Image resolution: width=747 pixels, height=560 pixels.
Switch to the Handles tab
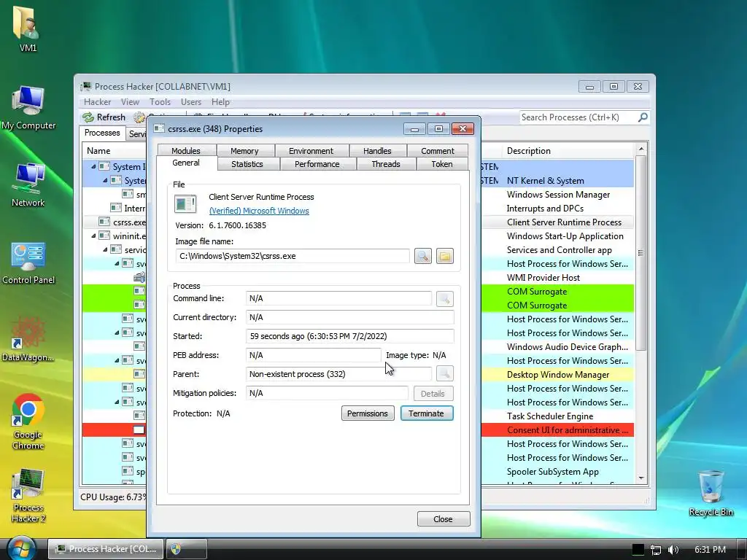pyautogui.click(x=377, y=150)
